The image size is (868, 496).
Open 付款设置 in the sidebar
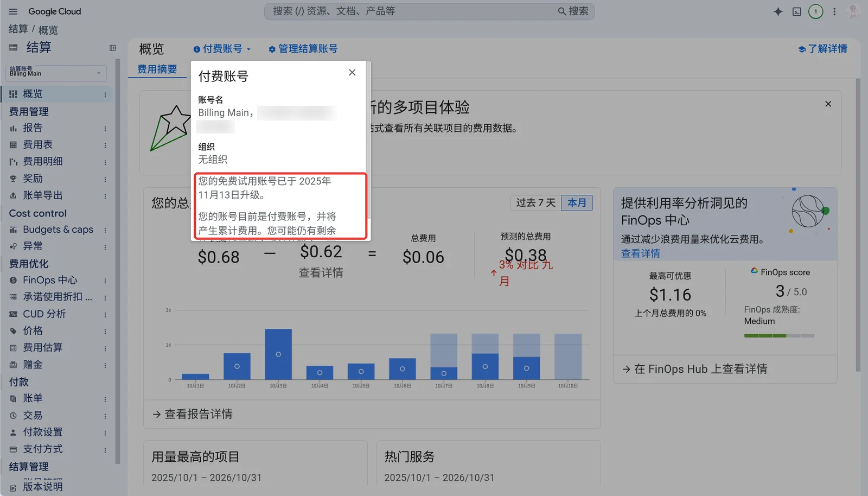click(x=42, y=432)
